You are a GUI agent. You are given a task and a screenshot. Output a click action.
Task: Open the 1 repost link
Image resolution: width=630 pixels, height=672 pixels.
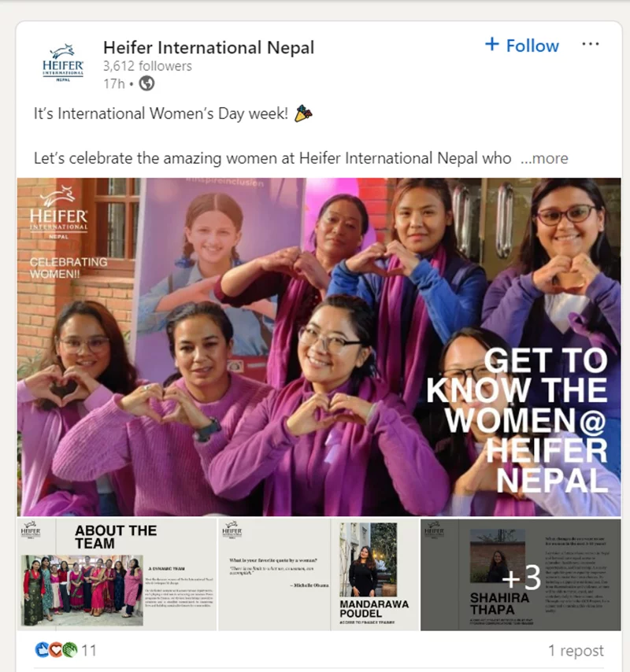point(576,650)
